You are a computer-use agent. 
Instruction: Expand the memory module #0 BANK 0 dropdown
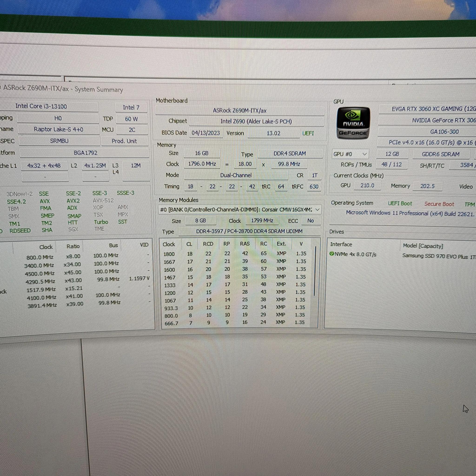point(240,209)
